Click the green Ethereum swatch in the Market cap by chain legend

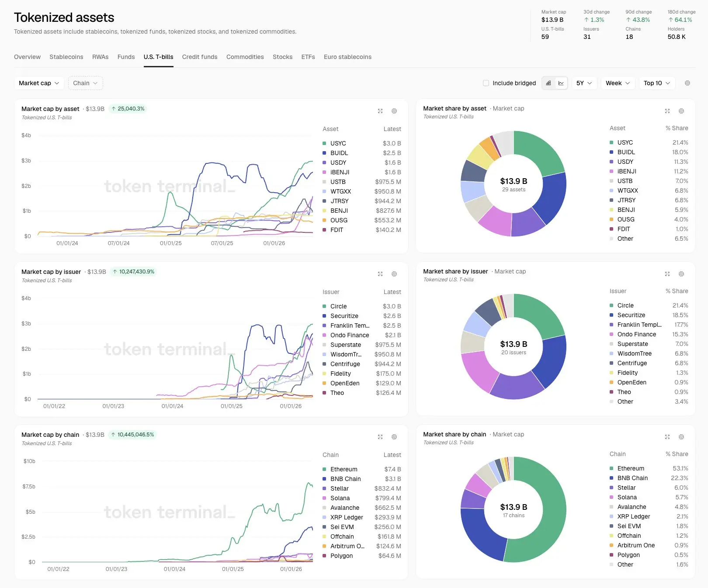tap(324, 469)
